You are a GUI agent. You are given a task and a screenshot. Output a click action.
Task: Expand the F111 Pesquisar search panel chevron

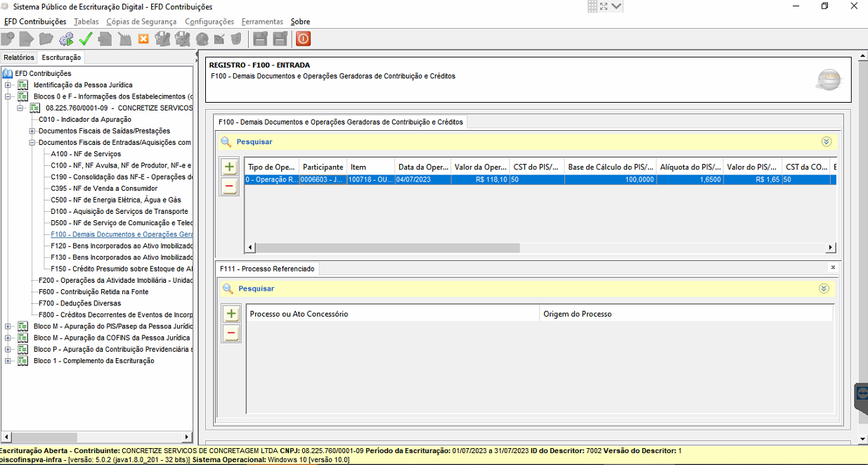[x=824, y=288]
